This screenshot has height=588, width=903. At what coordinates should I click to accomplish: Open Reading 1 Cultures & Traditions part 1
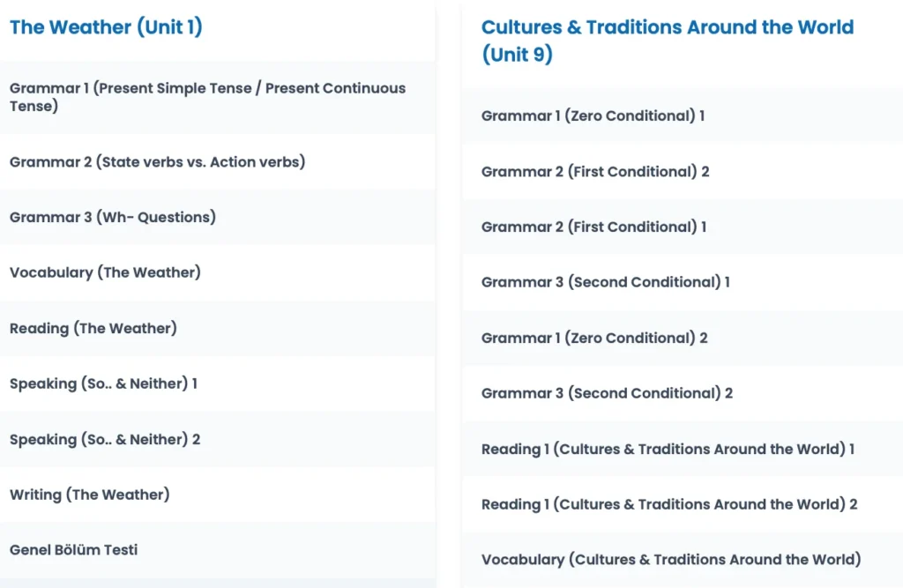683,450
